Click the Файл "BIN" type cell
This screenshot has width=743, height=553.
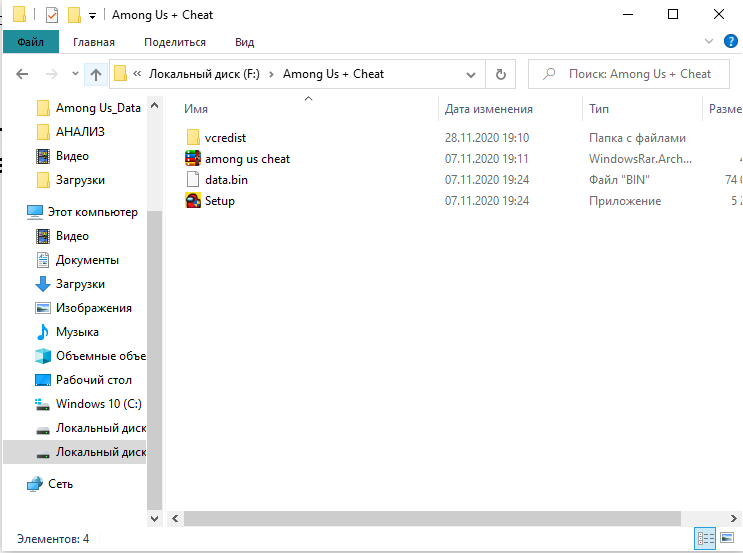[x=619, y=180]
